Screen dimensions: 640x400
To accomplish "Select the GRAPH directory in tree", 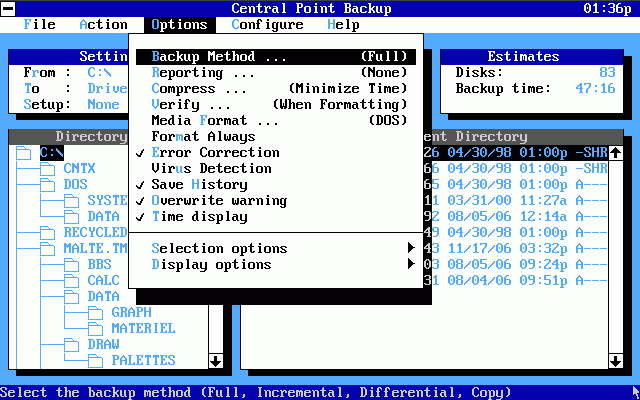I will 131,313.
